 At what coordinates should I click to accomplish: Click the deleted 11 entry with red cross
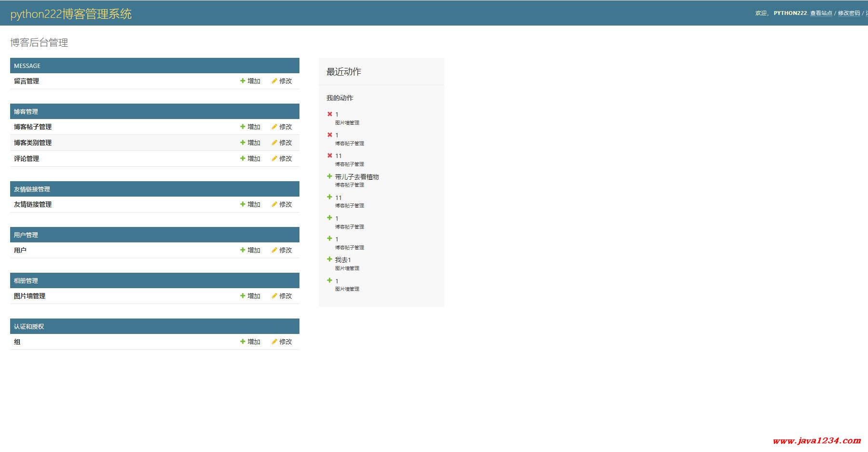click(x=339, y=156)
